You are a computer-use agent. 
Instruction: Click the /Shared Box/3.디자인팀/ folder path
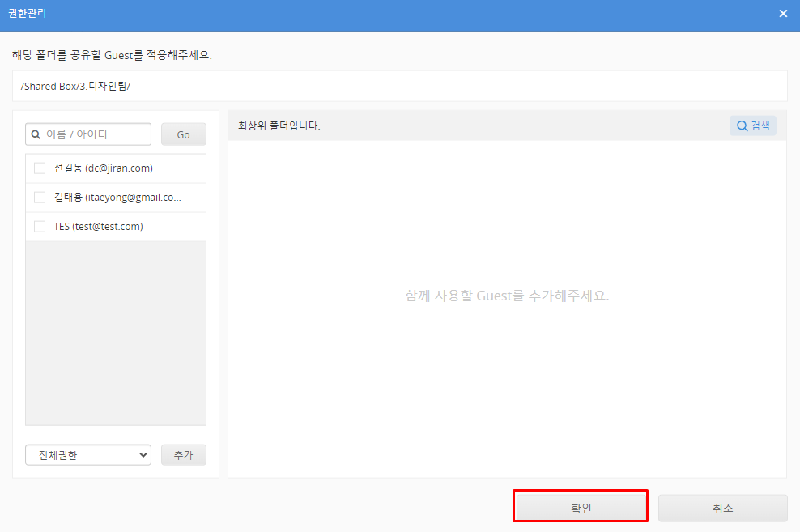75,85
